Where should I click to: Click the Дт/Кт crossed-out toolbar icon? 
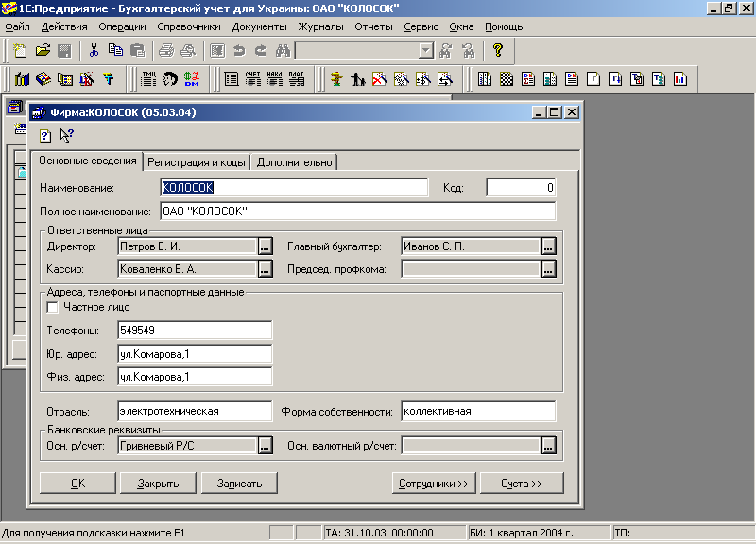tap(87, 79)
